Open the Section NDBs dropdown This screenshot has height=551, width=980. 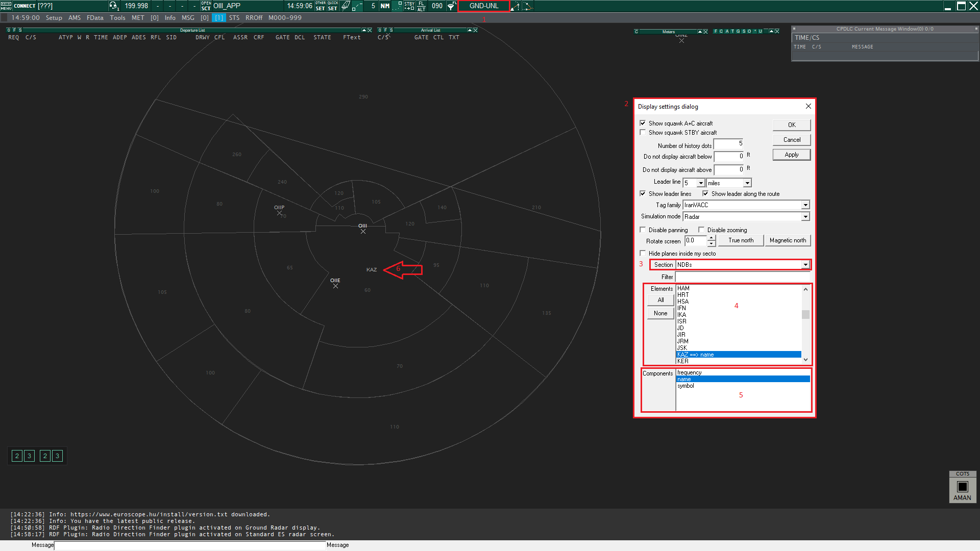805,265
